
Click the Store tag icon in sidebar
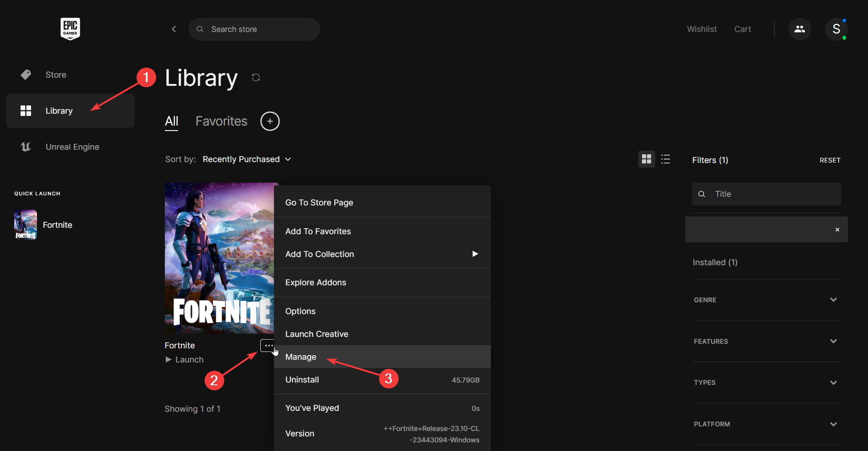click(x=26, y=74)
